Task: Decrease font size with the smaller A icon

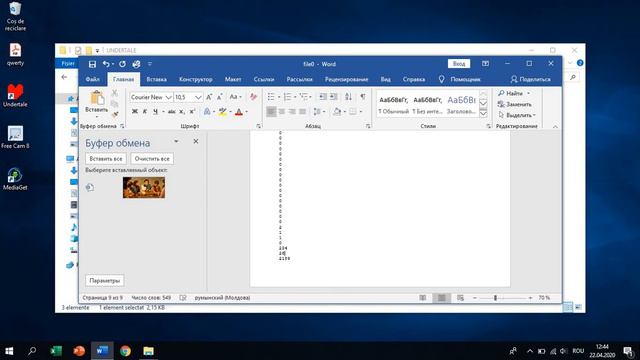Action: tap(220, 97)
